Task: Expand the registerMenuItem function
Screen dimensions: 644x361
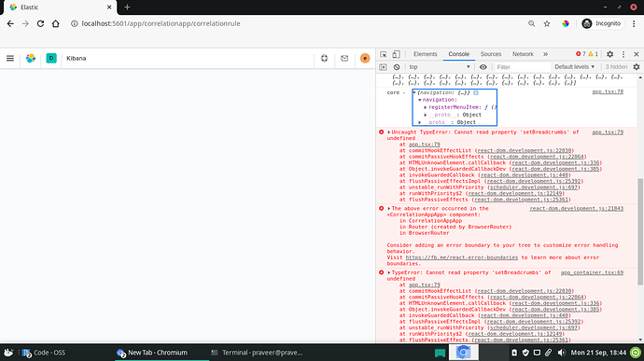Action: pyautogui.click(x=426, y=107)
